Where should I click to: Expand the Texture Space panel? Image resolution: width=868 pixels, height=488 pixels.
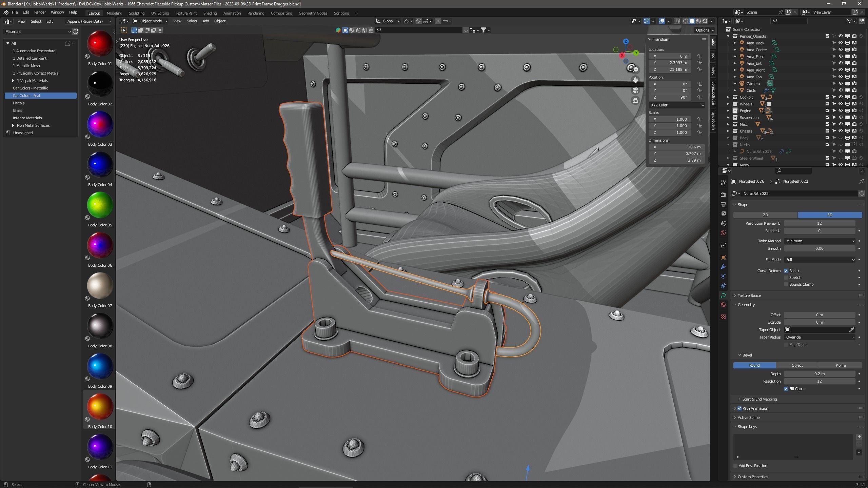[749, 296]
